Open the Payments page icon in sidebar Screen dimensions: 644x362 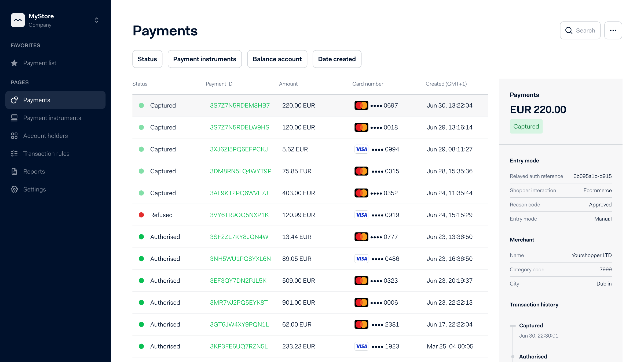(14, 100)
